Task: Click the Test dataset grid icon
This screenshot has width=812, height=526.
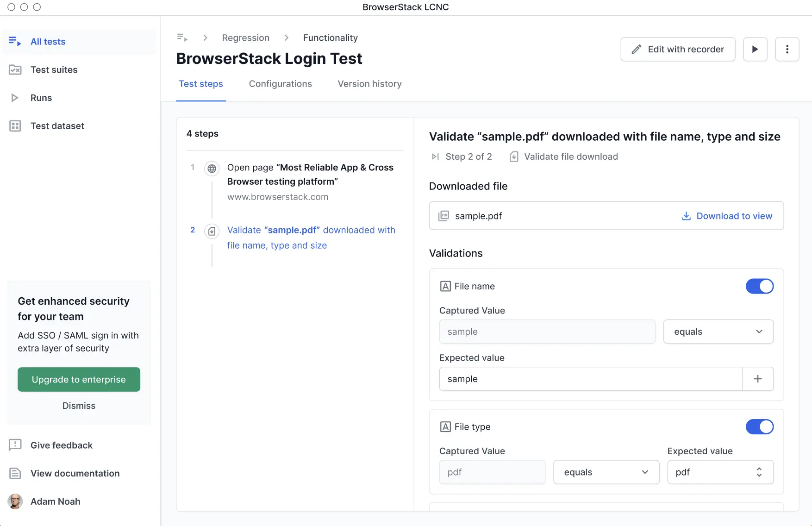Action: click(15, 126)
